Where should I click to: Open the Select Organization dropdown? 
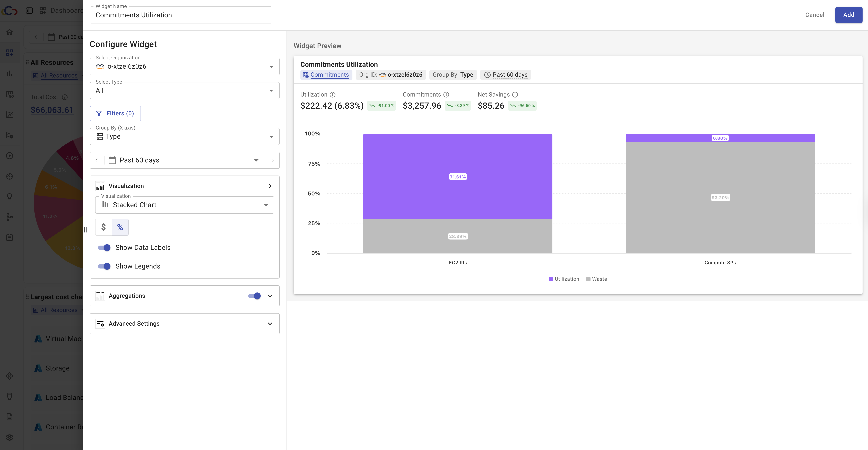point(184,66)
